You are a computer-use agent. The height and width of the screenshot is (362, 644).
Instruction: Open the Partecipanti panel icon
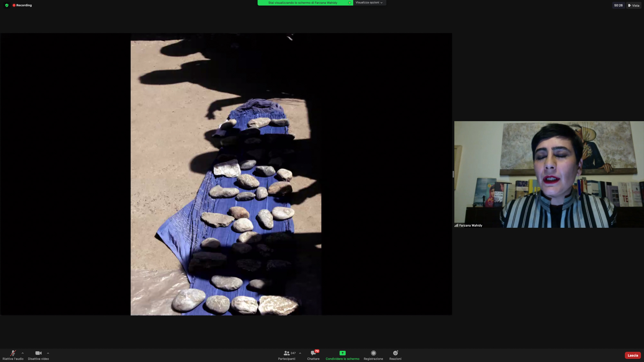click(x=286, y=353)
